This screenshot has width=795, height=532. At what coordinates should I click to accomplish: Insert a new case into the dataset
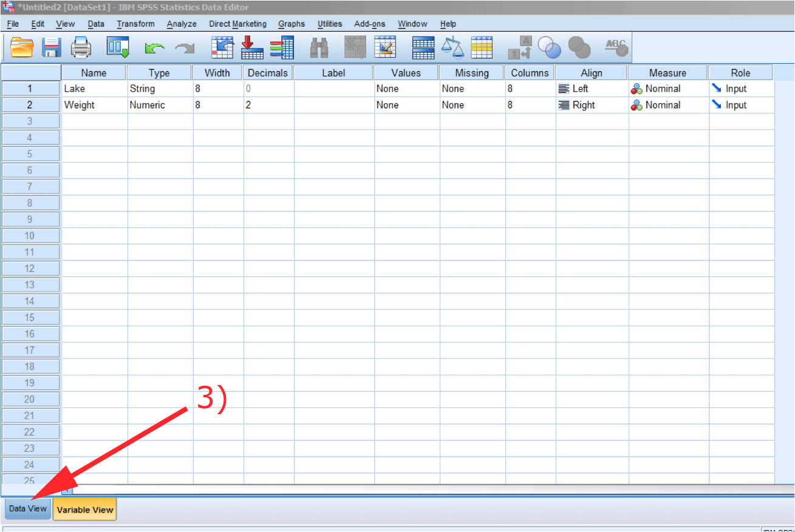[x=252, y=47]
